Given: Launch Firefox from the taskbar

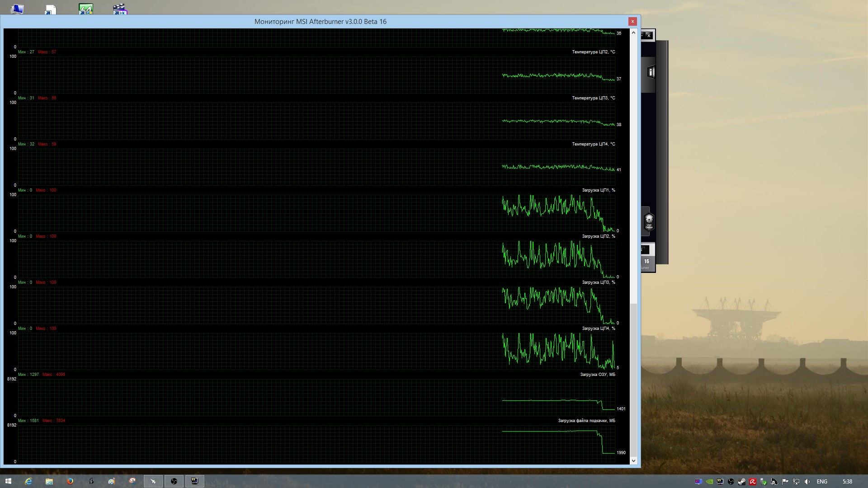Looking at the screenshot, I should 70,481.
